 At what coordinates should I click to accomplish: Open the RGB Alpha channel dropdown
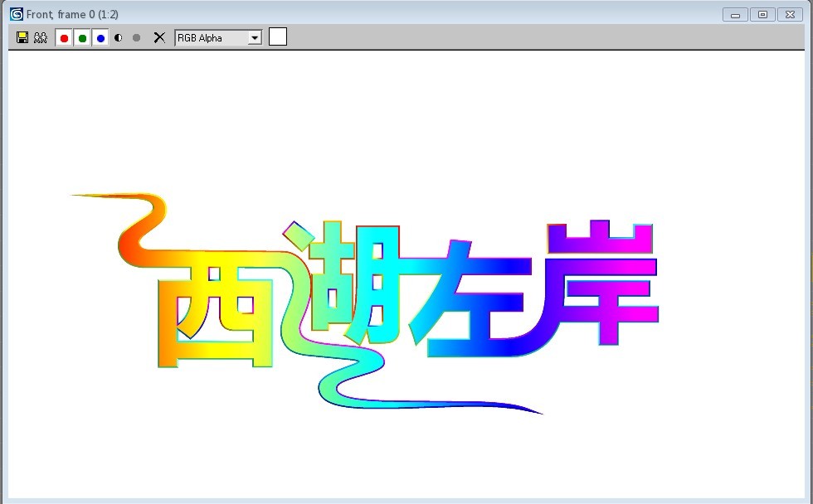pos(255,37)
